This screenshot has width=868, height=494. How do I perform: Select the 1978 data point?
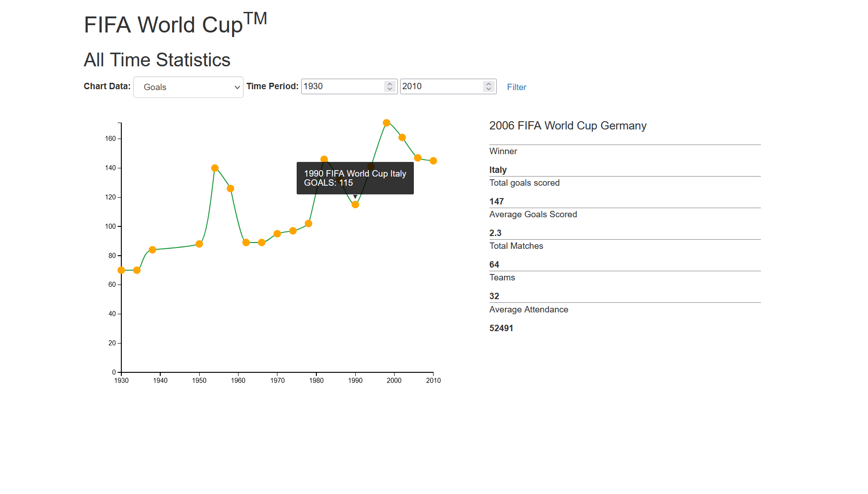[309, 224]
